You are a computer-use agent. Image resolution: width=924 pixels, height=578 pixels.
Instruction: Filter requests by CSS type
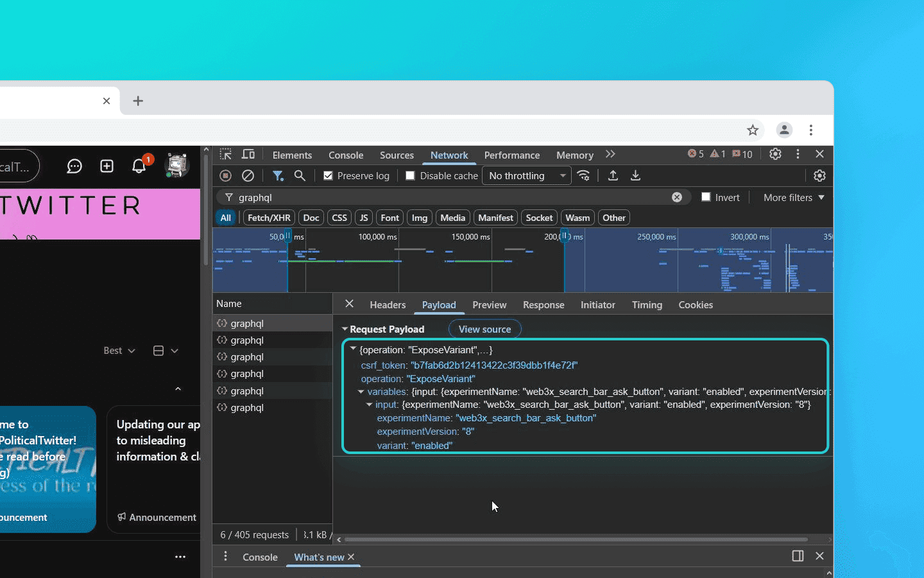[339, 218]
